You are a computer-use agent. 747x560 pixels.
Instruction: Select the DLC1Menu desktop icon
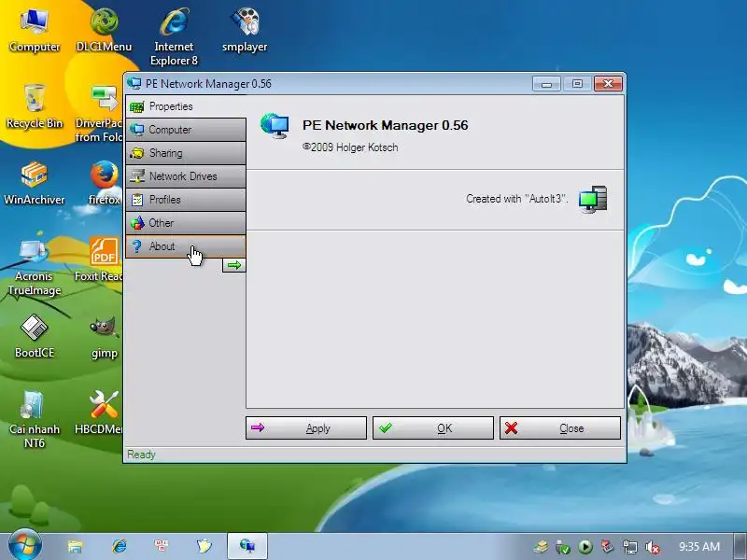[104, 31]
